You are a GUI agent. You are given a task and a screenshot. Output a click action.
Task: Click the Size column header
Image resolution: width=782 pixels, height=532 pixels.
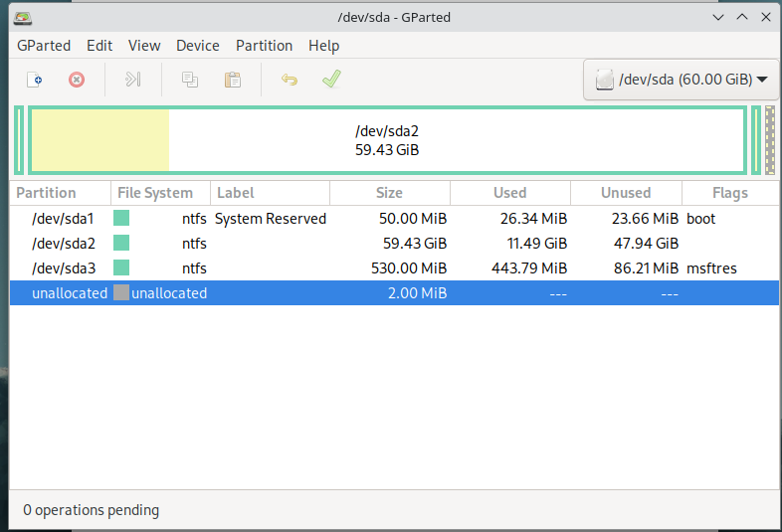point(390,193)
